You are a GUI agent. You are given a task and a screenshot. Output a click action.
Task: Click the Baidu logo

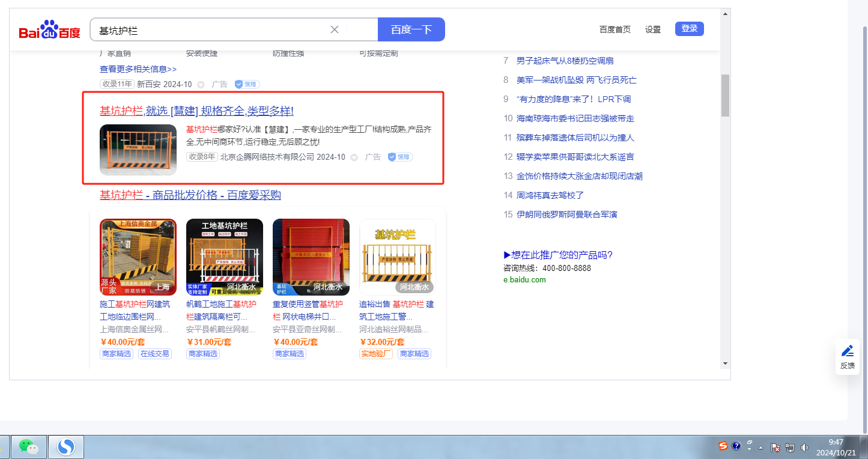point(49,29)
